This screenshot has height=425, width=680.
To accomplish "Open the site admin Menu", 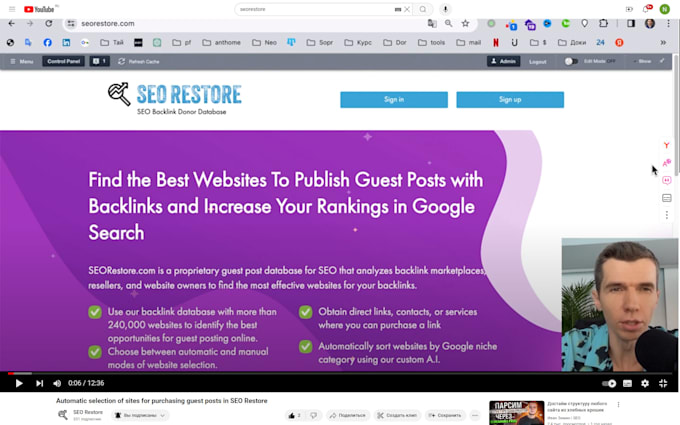I will (22, 62).
